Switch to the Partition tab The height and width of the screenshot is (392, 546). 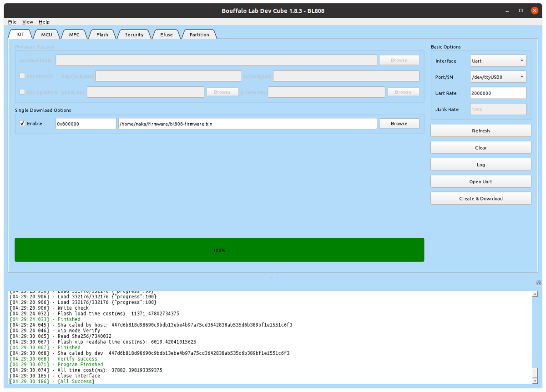click(199, 35)
